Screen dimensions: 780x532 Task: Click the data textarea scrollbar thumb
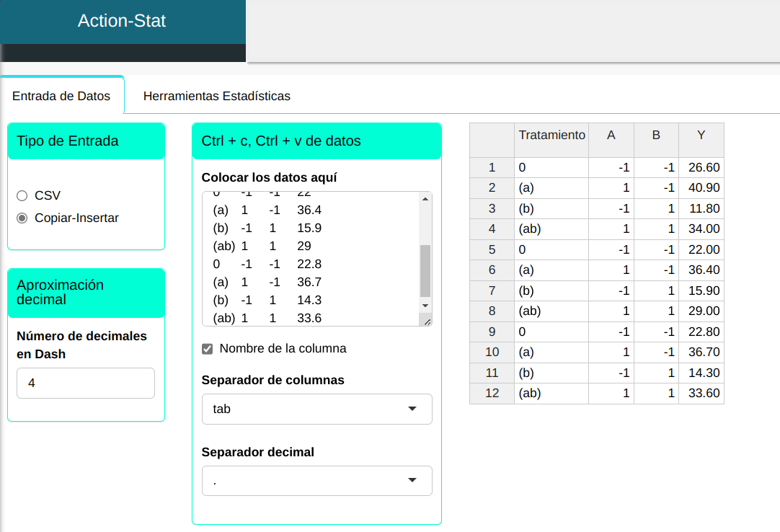click(x=425, y=270)
